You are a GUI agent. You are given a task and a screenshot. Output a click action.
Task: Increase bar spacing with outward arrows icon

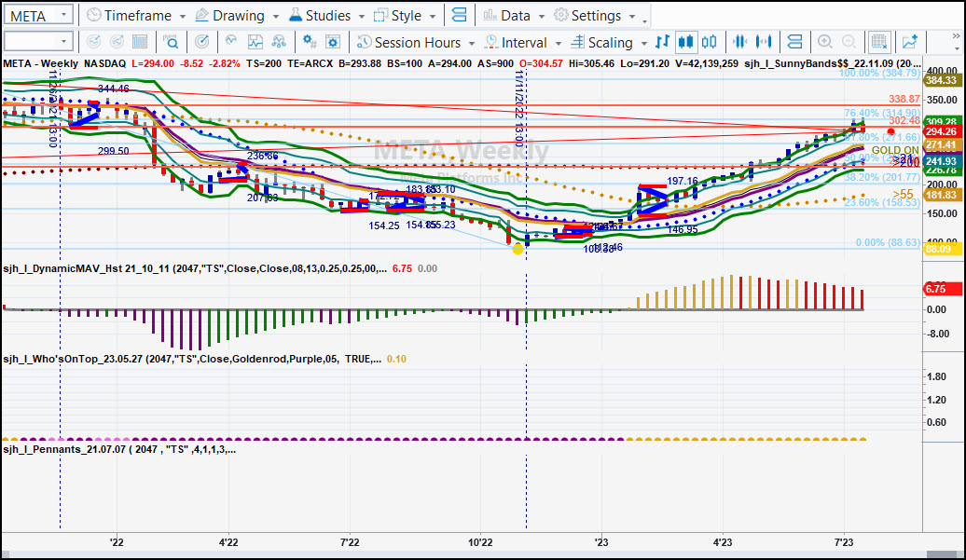point(764,42)
